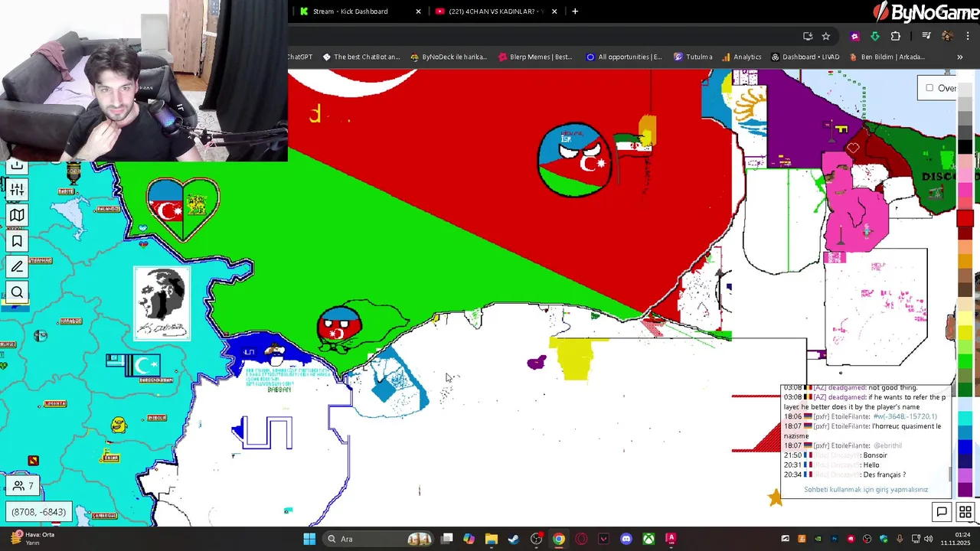This screenshot has height=551, width=980.
Task: Click the coordinates display (8708, -6843)
Action: (x=38, y=512)
